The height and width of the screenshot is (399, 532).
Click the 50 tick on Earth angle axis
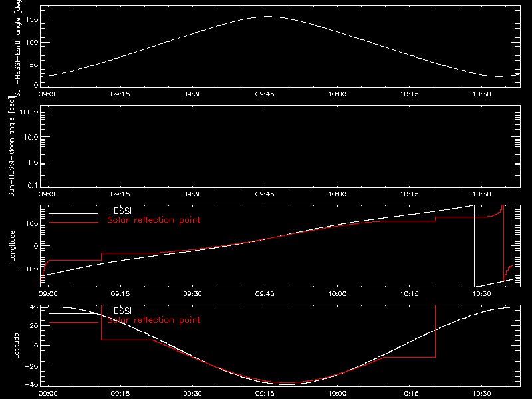(34, 65)
